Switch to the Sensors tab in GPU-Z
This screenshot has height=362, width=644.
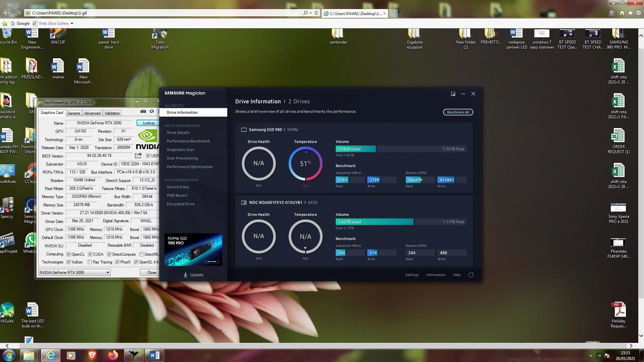pos(74,113)
